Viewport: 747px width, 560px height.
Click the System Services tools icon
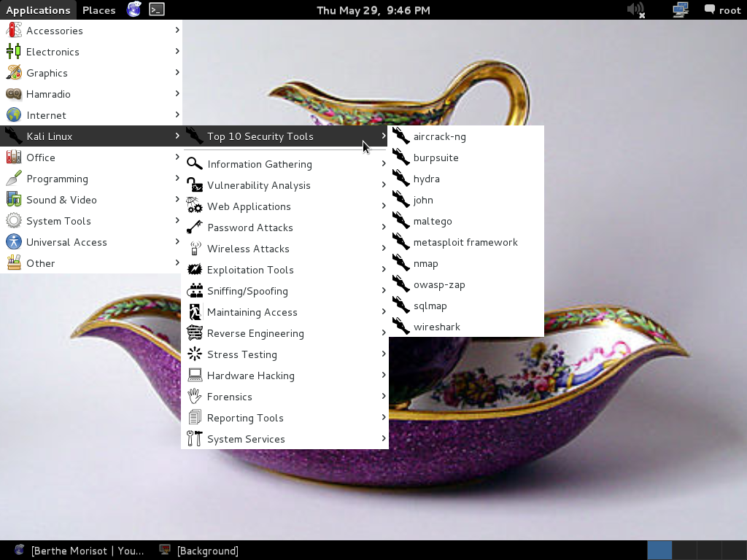195,439
